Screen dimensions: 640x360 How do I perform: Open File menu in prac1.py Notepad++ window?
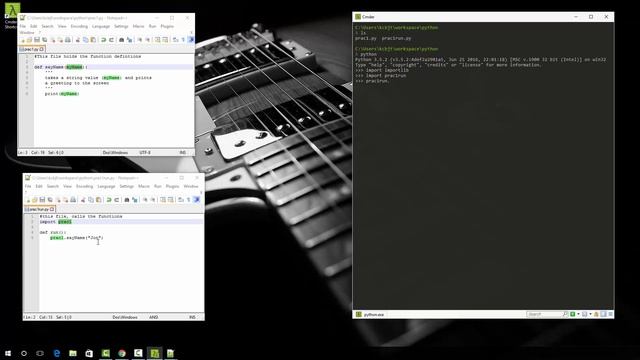23,26
